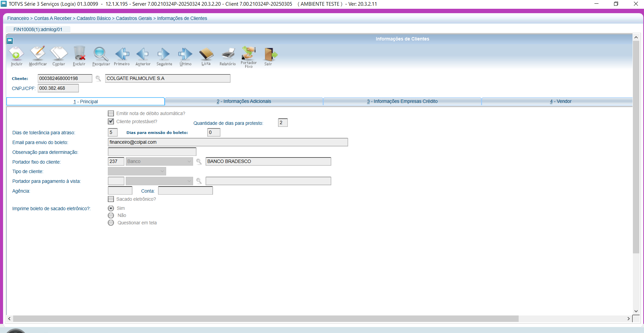Click Dias para emissão do boleto field
The image size is (644, 333).
click(x=214, y=133)
